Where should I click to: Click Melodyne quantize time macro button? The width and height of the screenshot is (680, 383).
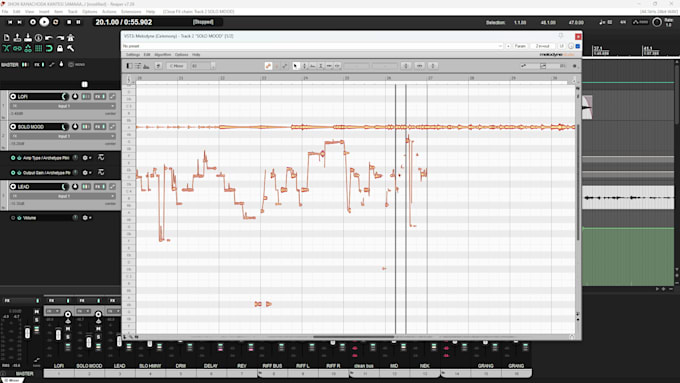coord(419,66)
